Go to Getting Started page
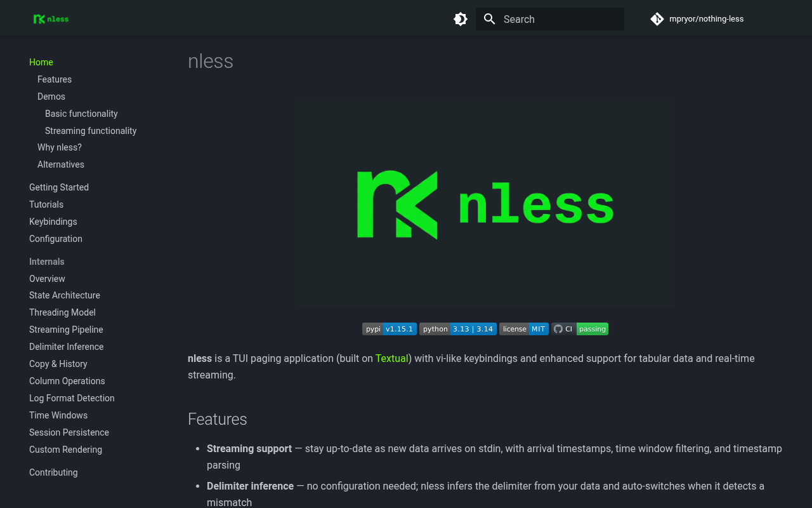Image resolution: width=812 pixels, height=508 pixels. click(x=59, y=187)
